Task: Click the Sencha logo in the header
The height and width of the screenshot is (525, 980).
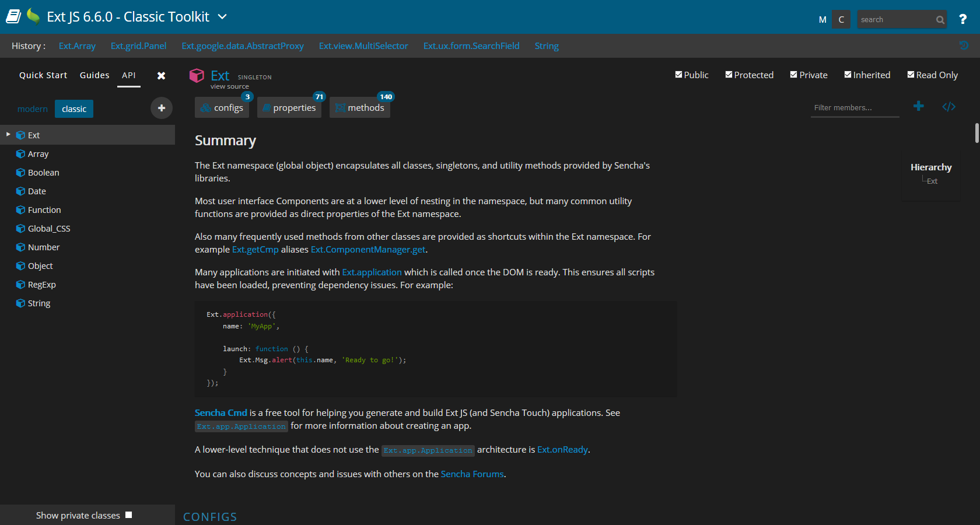Action: point(33,16)
